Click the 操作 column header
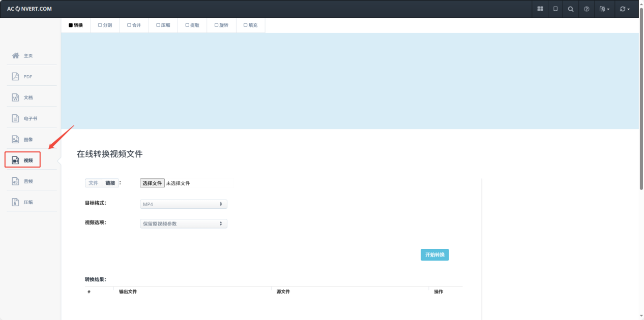644x320 pixels. point(438,292)
